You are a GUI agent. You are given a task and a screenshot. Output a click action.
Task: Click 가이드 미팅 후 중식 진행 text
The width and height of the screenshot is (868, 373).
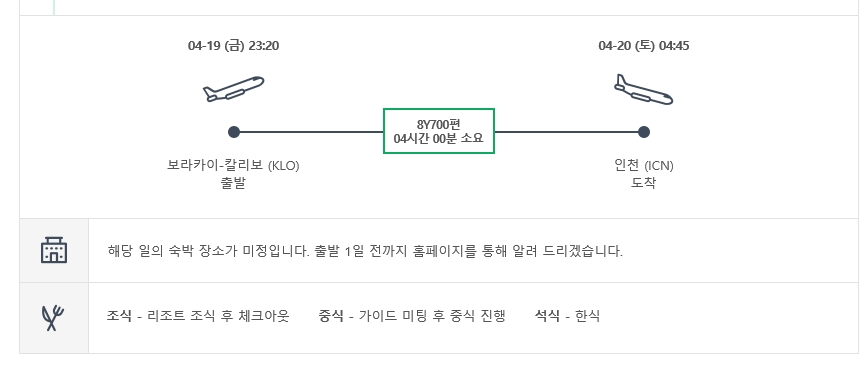click(x=432, y=316)
